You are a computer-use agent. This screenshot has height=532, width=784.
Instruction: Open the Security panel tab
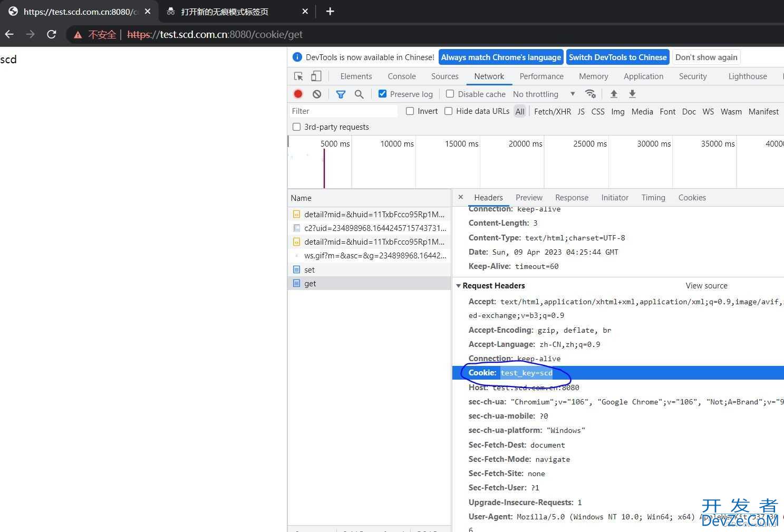(x=693, y=76)
